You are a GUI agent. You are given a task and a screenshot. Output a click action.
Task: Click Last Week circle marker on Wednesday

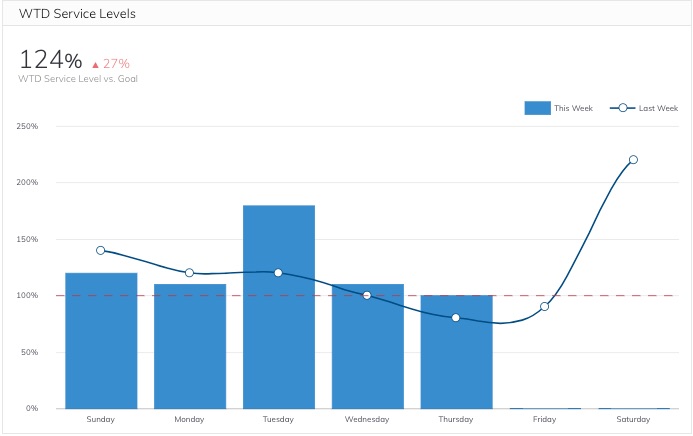point(367,295)
